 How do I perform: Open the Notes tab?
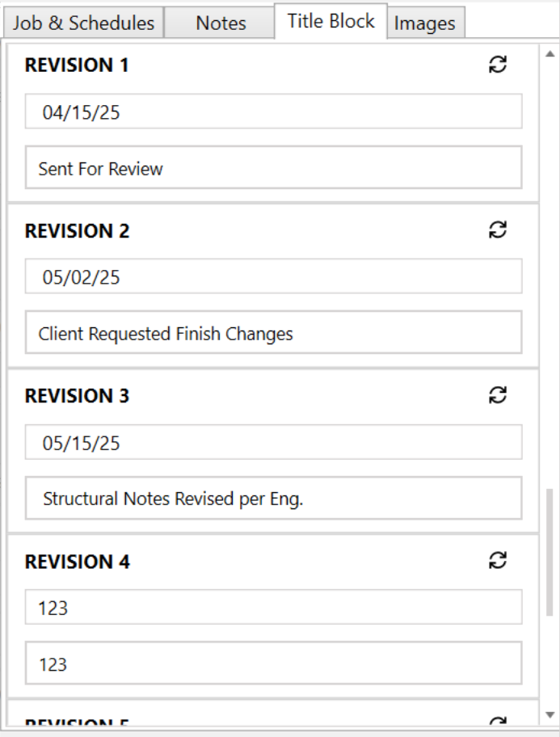click(221, 23)
